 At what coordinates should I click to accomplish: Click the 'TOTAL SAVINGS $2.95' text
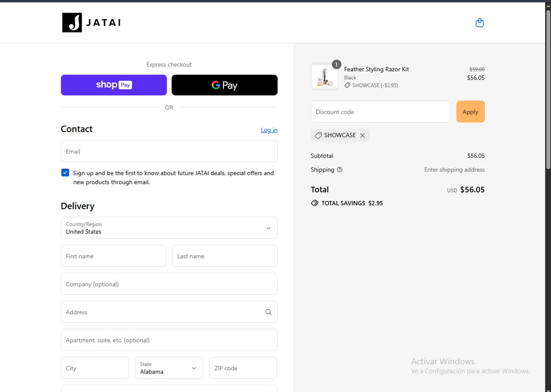point(352,203)
